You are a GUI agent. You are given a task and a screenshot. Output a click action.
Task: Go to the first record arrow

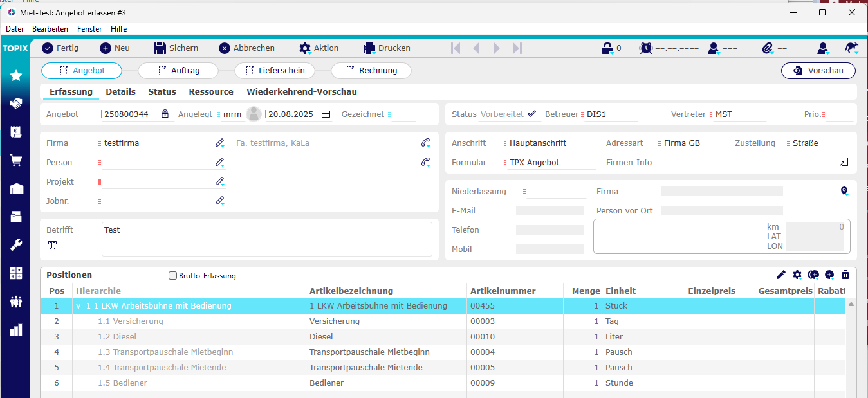tap(456, 48)
